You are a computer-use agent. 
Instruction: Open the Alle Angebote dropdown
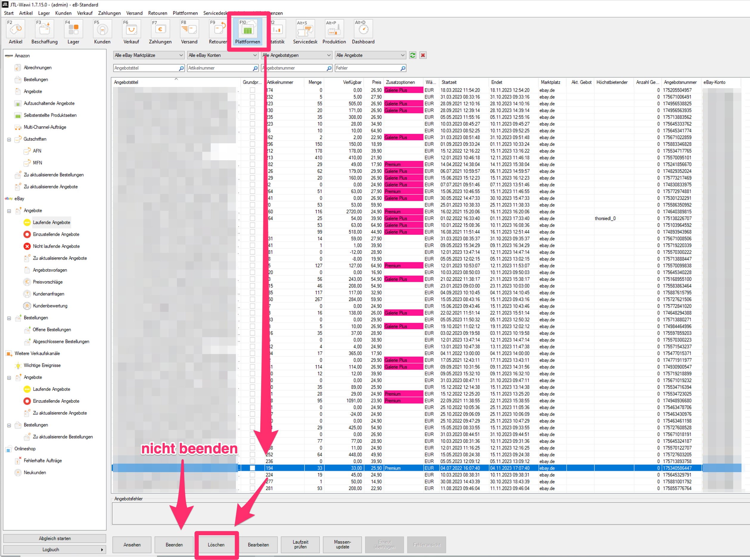[370, 55]
